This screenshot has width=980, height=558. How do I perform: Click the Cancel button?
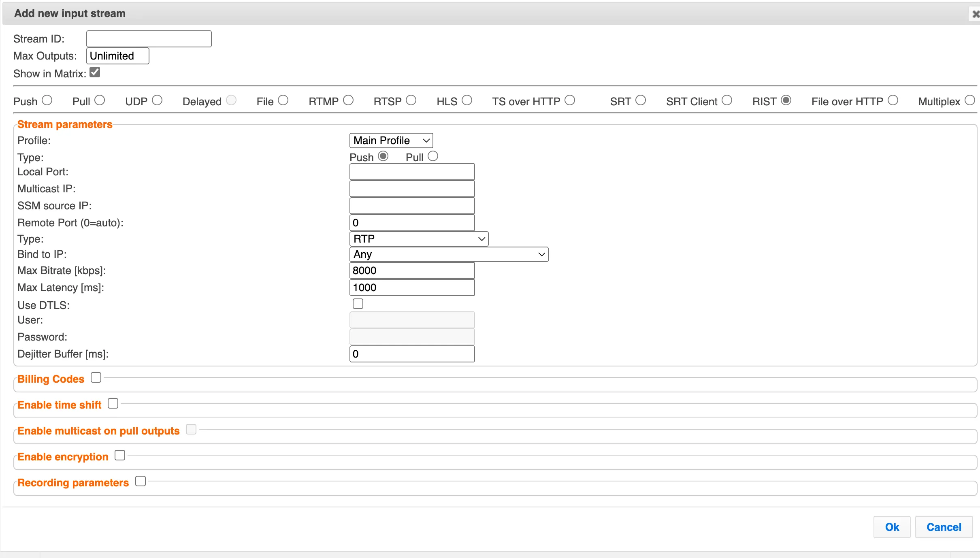[x=944, y=527]
